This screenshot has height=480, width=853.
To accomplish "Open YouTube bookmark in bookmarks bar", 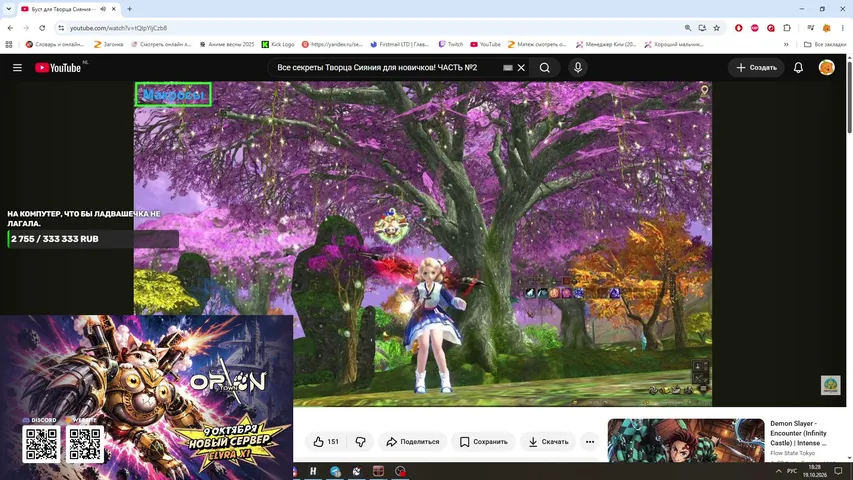I will 485,44.
